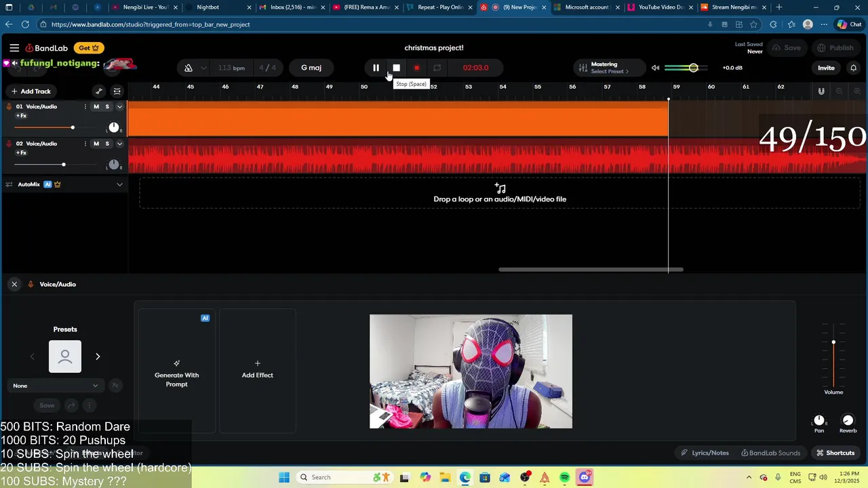
Task: Open the Windows Start menu
Action: click(x=284, y=477)
